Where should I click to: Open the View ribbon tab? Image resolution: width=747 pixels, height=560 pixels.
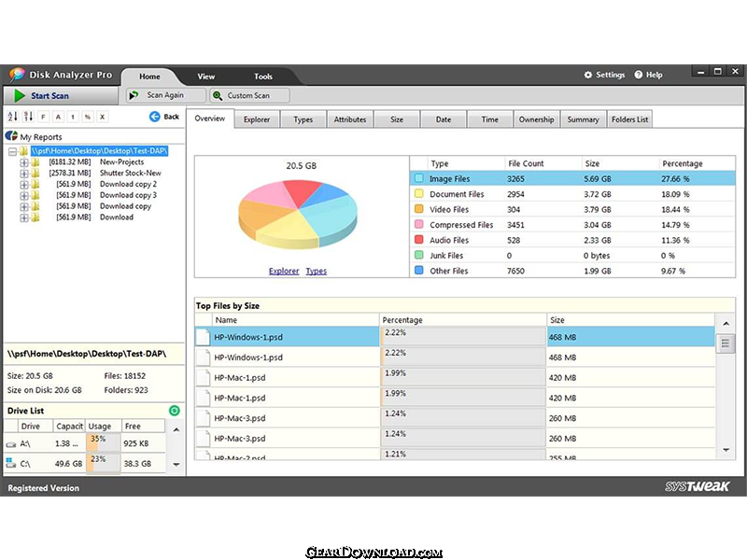click(x=205, y=77)
